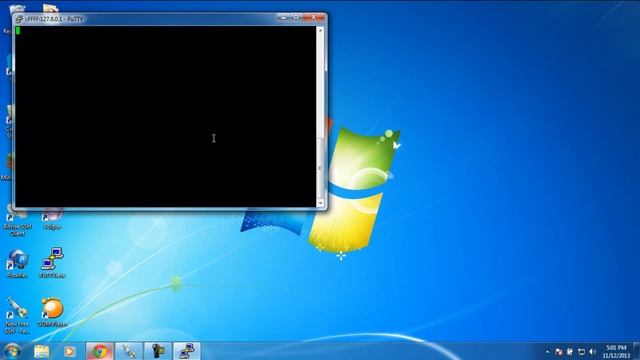
Task: Maximize the PuTTY window
Action: tap(296, 18)
